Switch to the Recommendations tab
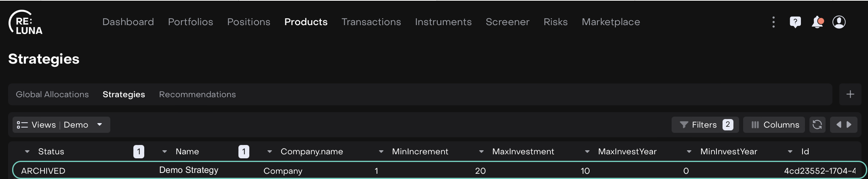 (197, 94)
